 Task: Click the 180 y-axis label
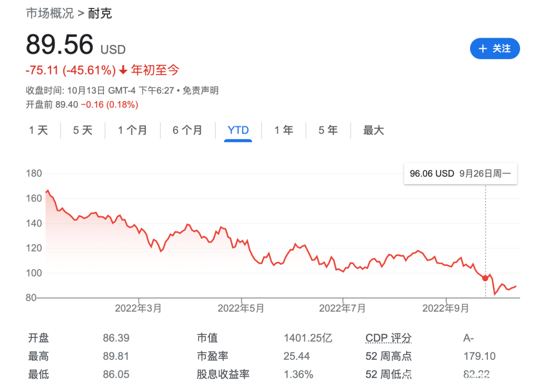(34, 173)
